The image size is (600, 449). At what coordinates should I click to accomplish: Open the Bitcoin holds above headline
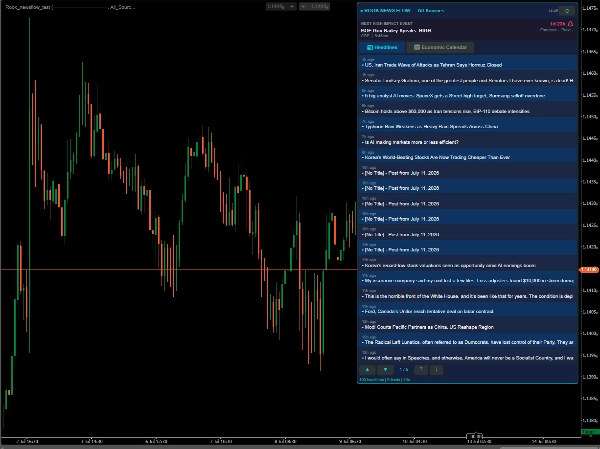click(468, 109)
